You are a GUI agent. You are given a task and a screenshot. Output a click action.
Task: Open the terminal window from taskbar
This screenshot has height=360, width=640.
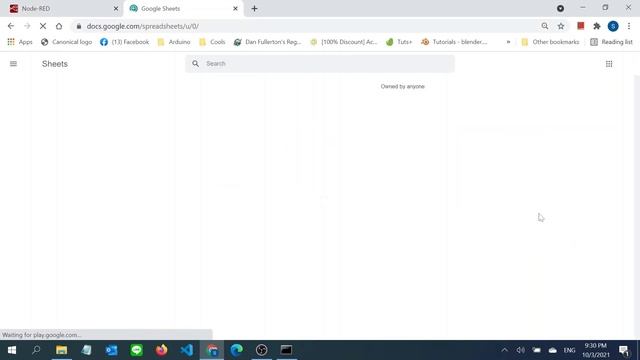[287, 350]
